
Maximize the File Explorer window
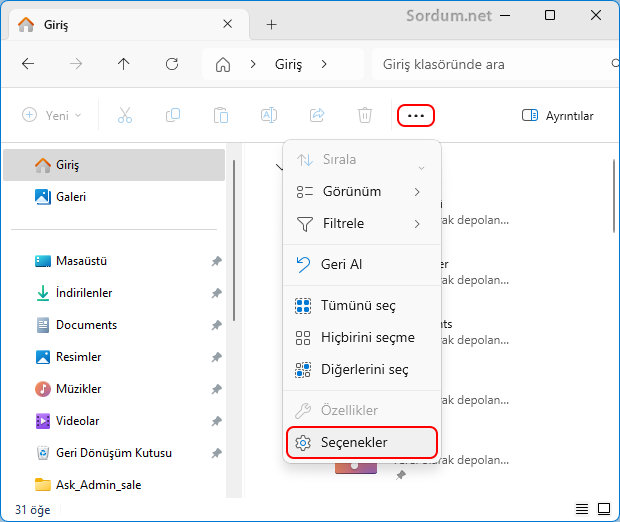tap(550, 15)
